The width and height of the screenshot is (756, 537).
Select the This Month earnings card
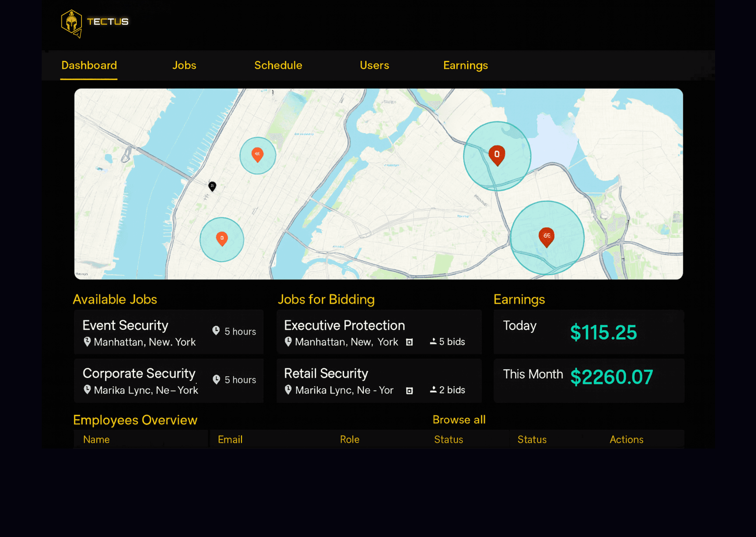pos(588,380)
